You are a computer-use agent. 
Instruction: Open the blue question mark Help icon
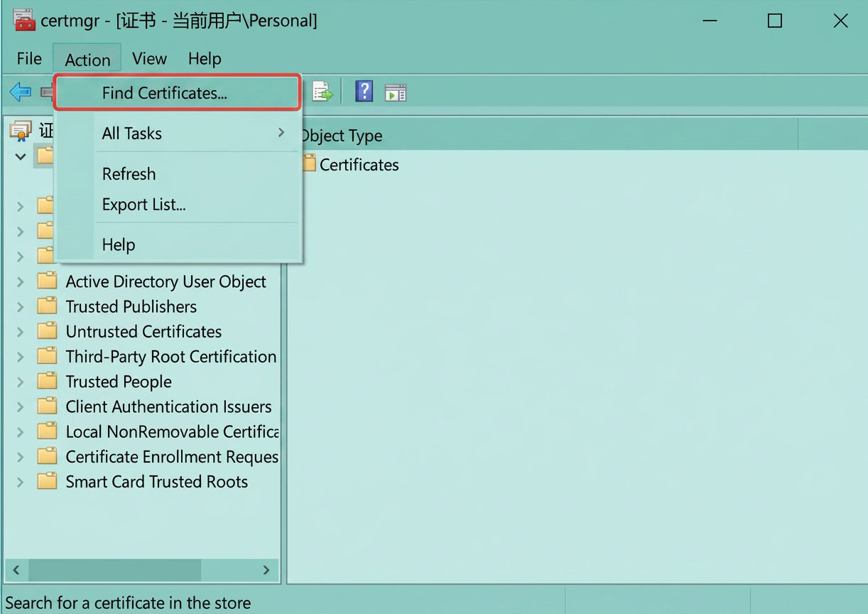(x=364, y=92)
